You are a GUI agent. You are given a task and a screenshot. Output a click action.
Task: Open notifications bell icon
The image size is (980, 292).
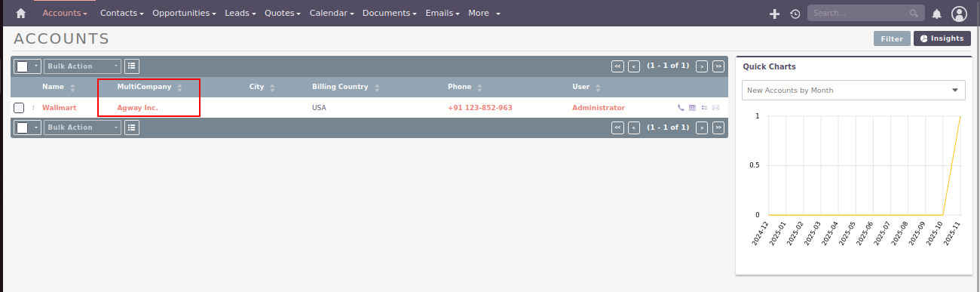pos(937,14)
